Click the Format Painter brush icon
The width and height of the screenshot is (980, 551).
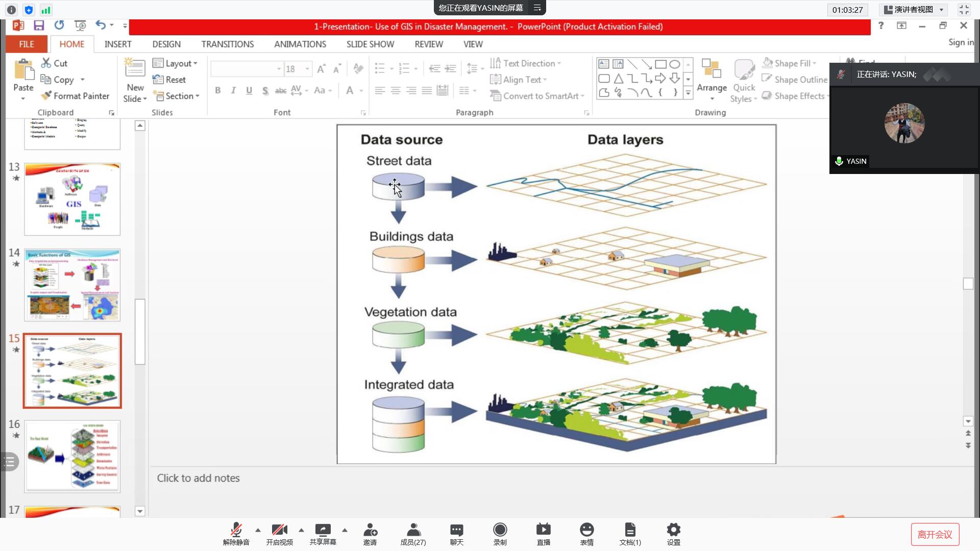click(x=46, y=96)
